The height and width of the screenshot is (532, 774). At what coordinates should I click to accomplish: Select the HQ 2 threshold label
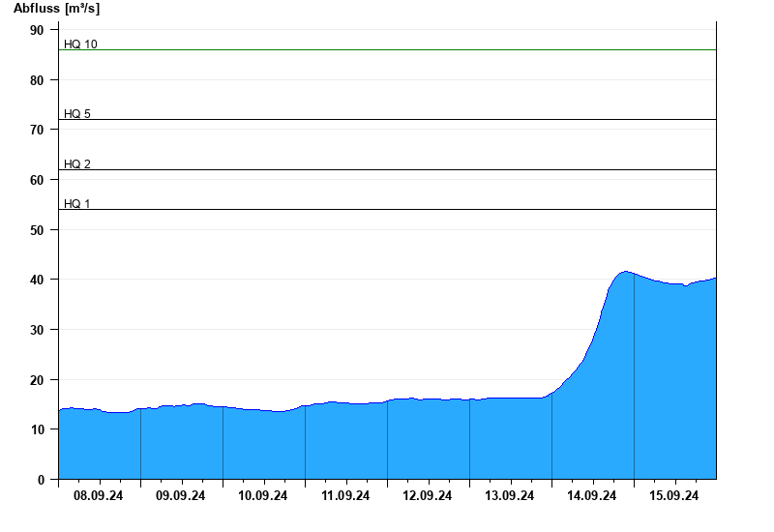click(x=77, y=164)
